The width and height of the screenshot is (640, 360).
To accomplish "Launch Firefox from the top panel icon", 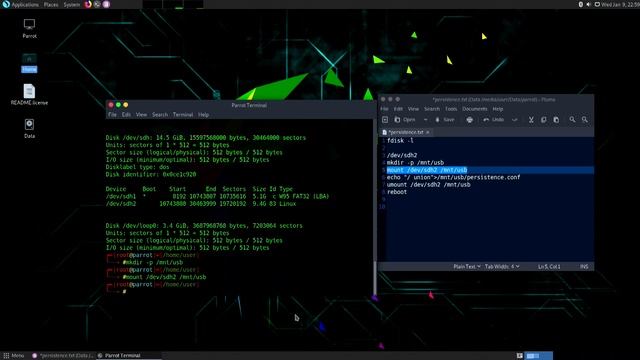I will click(88, 4).
